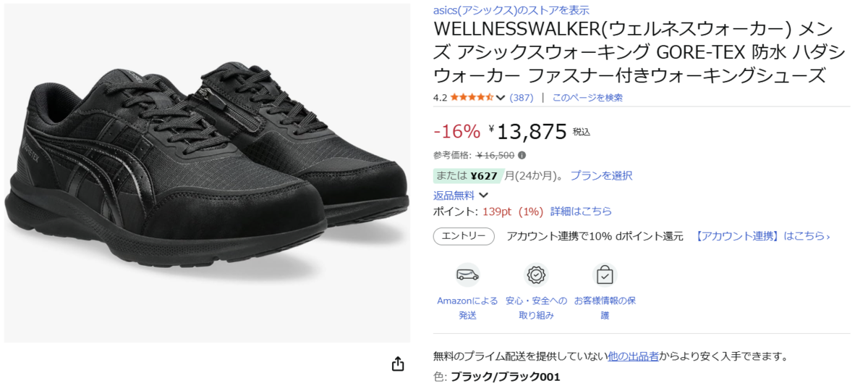The image size is (868, 386).
Task: Click the Amazon delivery truck icon
Action: [x=467, y=275]
